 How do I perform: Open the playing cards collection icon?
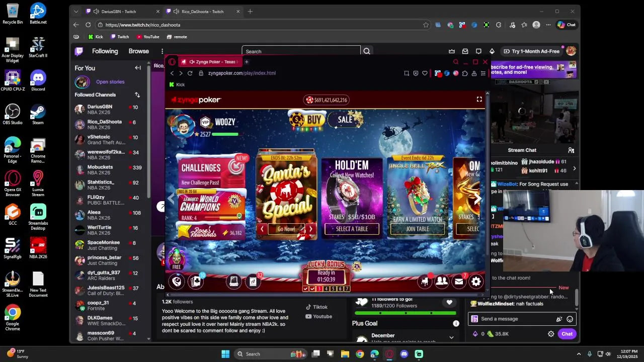[196, 282]
